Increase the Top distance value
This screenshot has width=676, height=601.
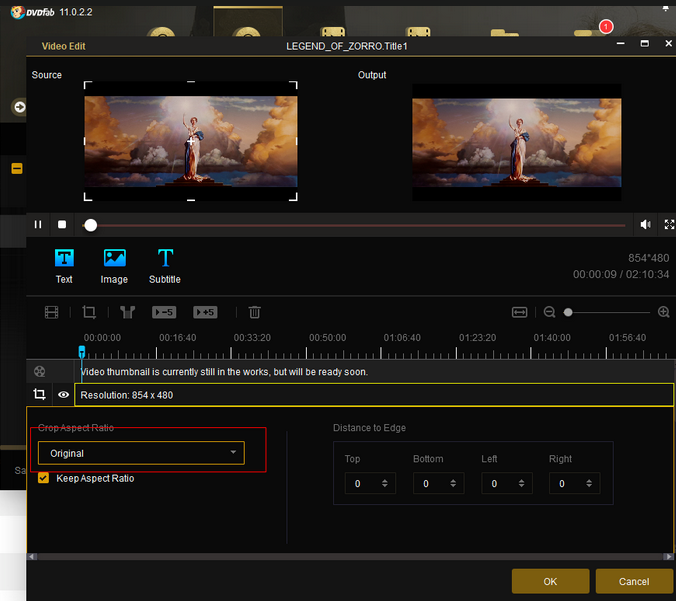click(x=385, y=480)
